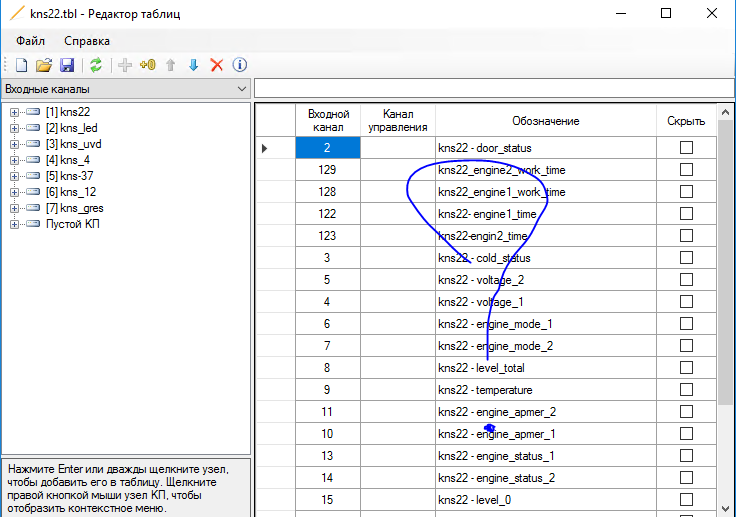Select the kns22 - engine_mode_2 name cell
Screen dimensions: 737x517
pos(546,346)
